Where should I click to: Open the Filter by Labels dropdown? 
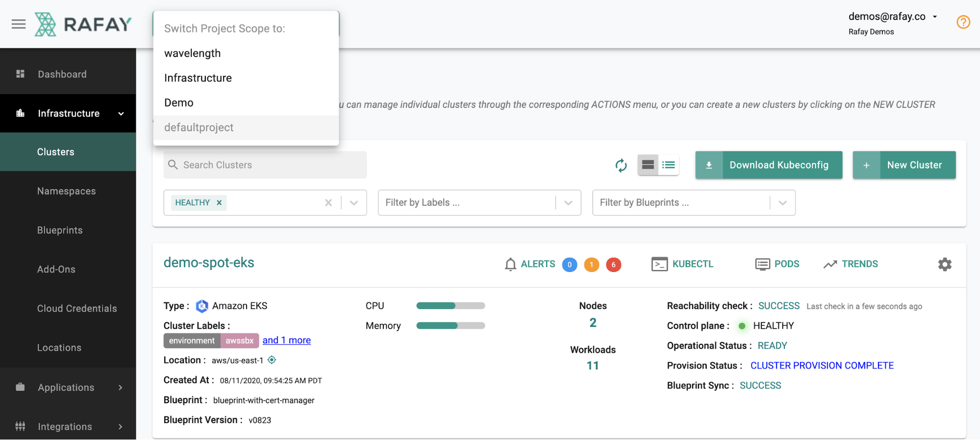[x=568, y=202]
